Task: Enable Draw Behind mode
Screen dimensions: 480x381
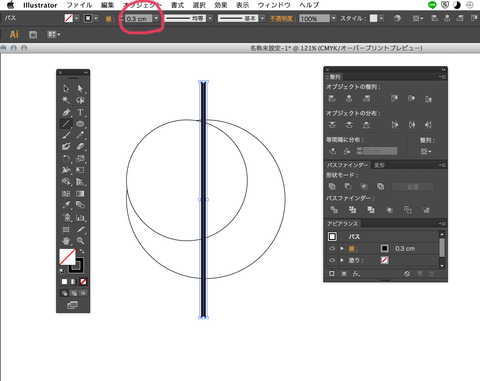Action: tap(73, 293)
